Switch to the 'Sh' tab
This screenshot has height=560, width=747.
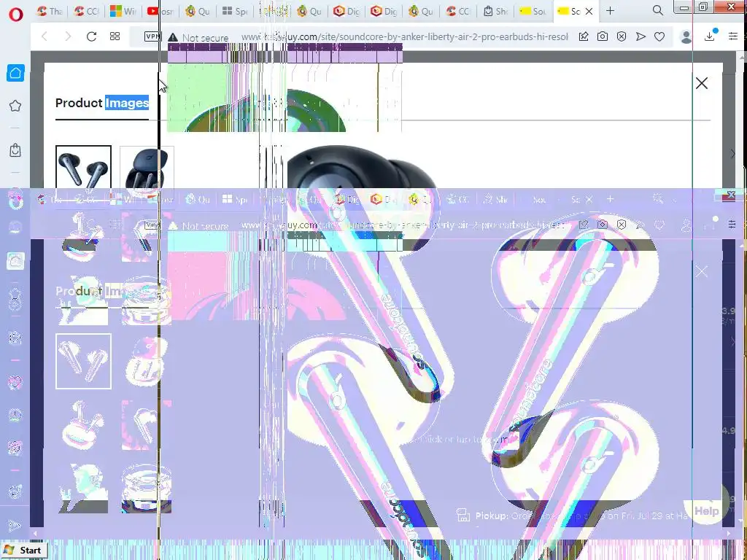[495, 11]
